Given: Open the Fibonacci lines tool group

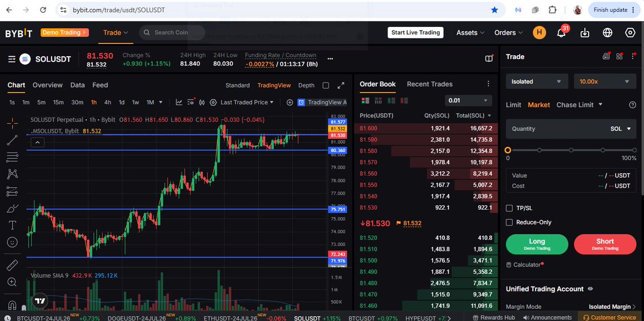Looking at the screenshot, I should [12, 157].
